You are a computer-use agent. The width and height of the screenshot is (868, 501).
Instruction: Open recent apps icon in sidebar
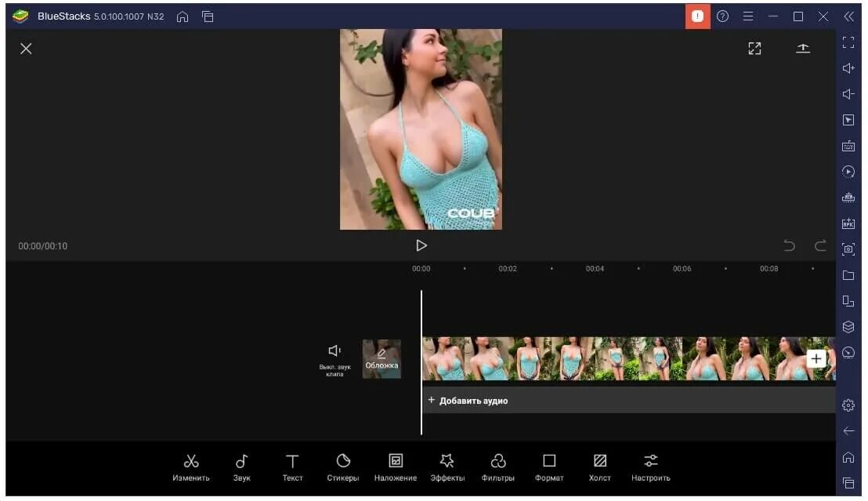(x=848, y=483)
